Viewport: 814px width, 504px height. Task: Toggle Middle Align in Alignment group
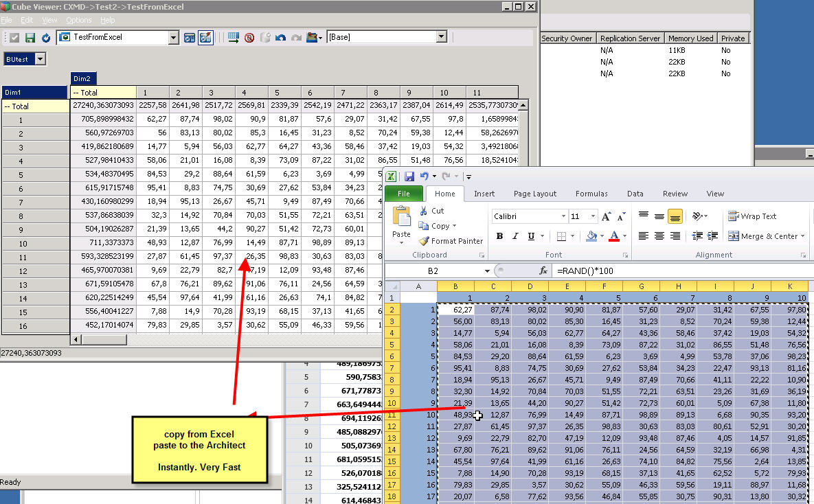(x=659, y=216)
